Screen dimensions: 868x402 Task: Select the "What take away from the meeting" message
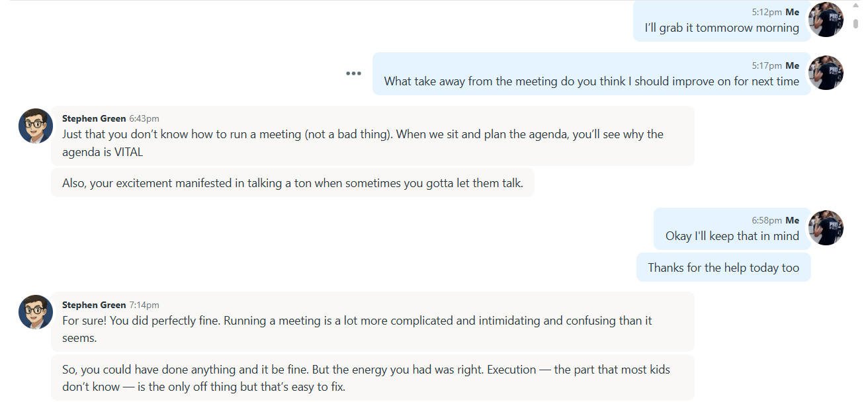pyautogui.click(x=591, y=81)
